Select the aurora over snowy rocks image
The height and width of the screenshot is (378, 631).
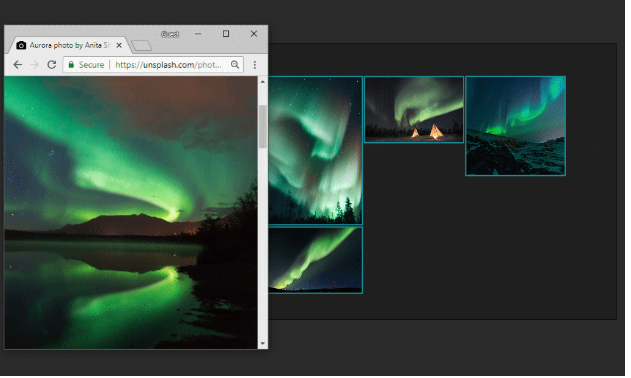point(516,126)
